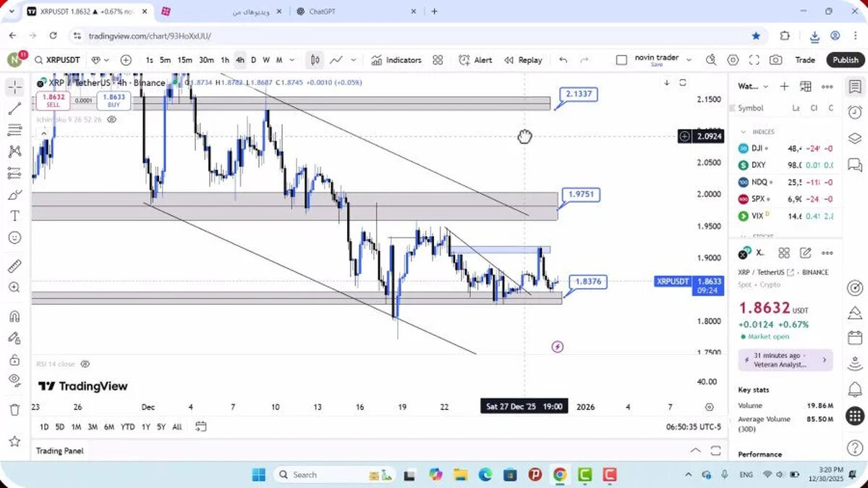The height and width of the screenshot is (488, 868).
Task: Expand the timeframe interval dropdown
Action: tap(292, 60)
